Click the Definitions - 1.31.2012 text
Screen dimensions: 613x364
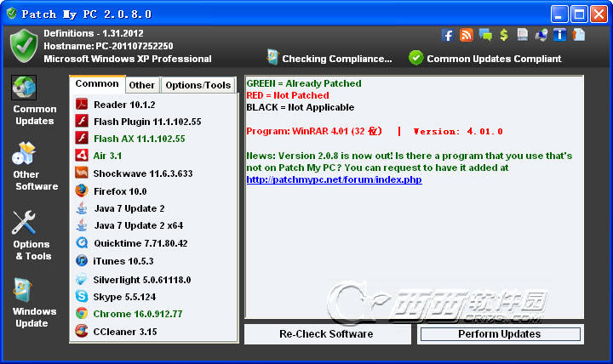[94, 33]
